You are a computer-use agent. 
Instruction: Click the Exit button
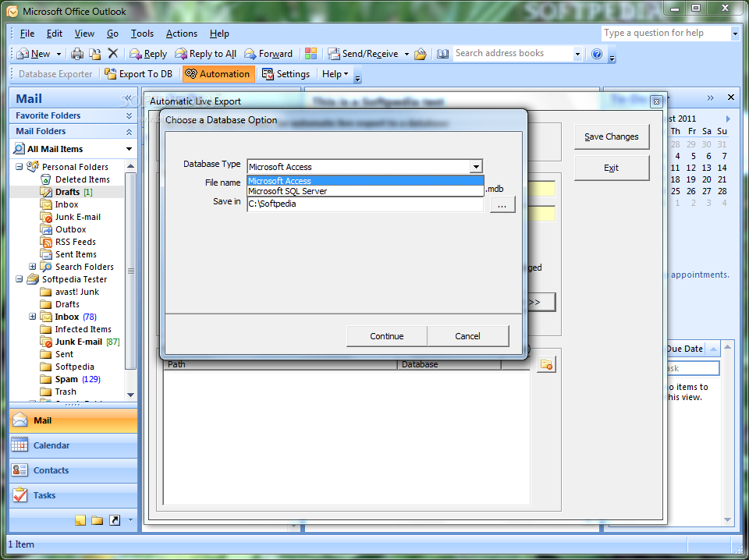point(612,168)
